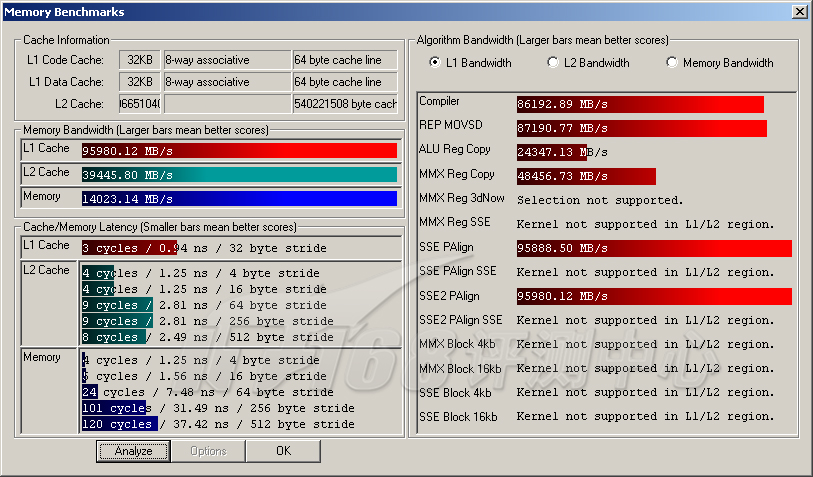Screen dimensions: 813x477
Task: Click the L2 Cache line size field
Action: (x=345, y=104)
